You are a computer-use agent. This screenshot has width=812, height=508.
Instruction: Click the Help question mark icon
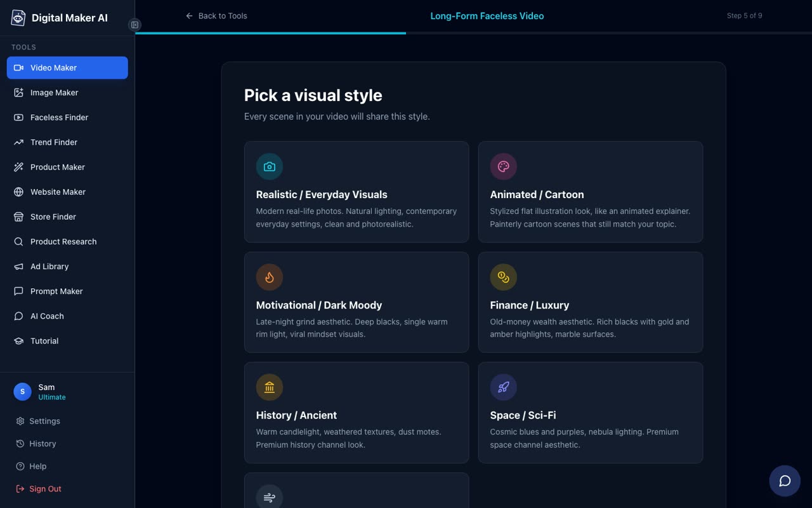(20, 466)
